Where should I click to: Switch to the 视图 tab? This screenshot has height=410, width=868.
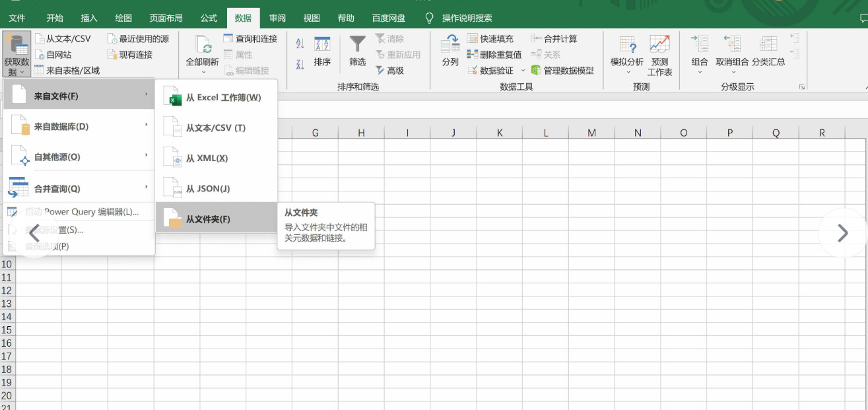tap(312, 18)
